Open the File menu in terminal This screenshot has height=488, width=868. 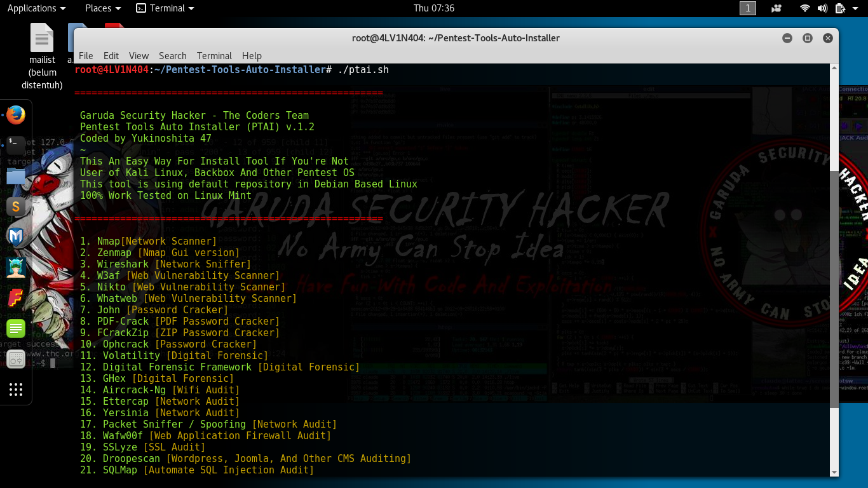[x=86, y=56]
